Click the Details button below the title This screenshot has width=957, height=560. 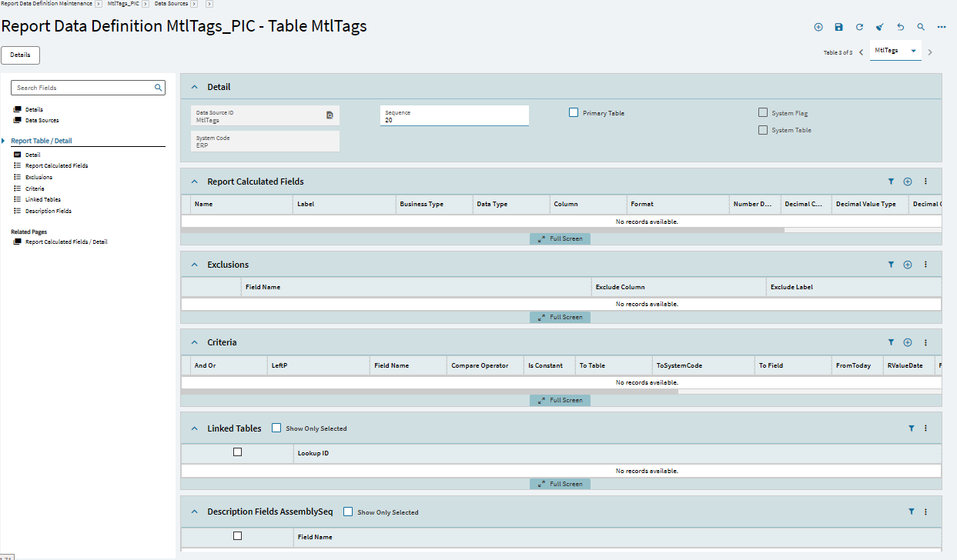click(20, 55)
